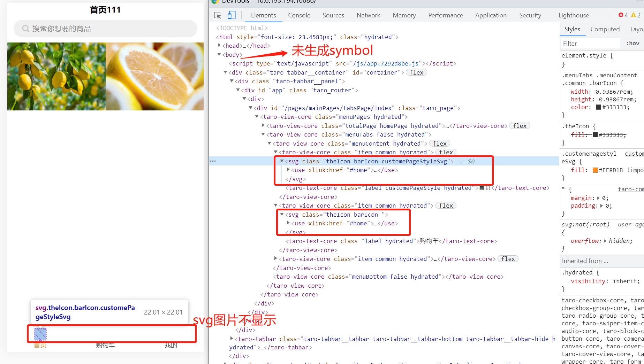Click the DevTools logo favicon in title bar
This screenshot has width=644, height=364.
[215, 2]
